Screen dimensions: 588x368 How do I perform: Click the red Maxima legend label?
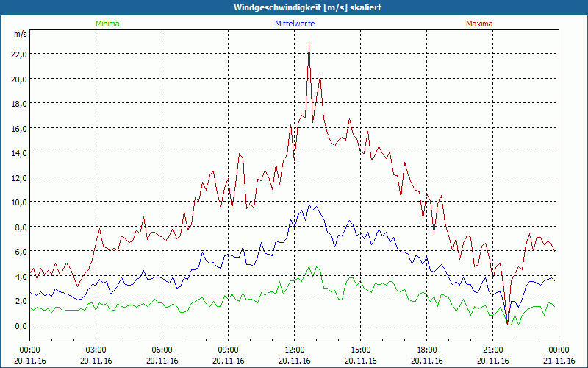click(479, 24)
